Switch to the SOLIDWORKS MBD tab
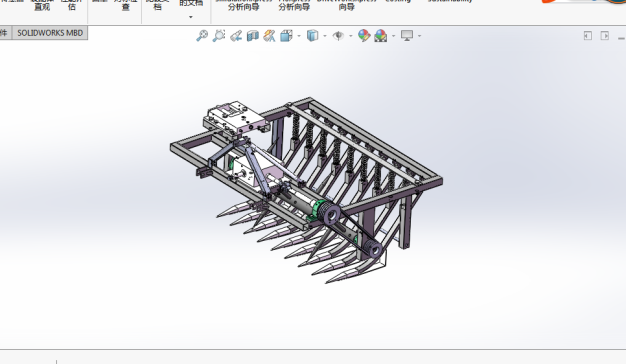 tap(50, 33)
